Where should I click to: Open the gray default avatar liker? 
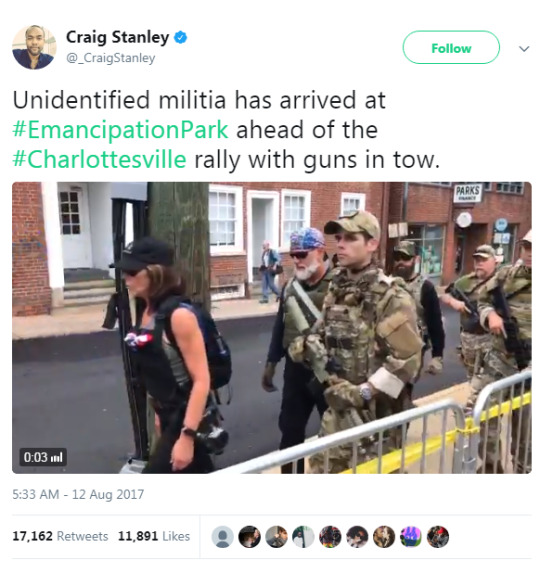coord(223,537)
